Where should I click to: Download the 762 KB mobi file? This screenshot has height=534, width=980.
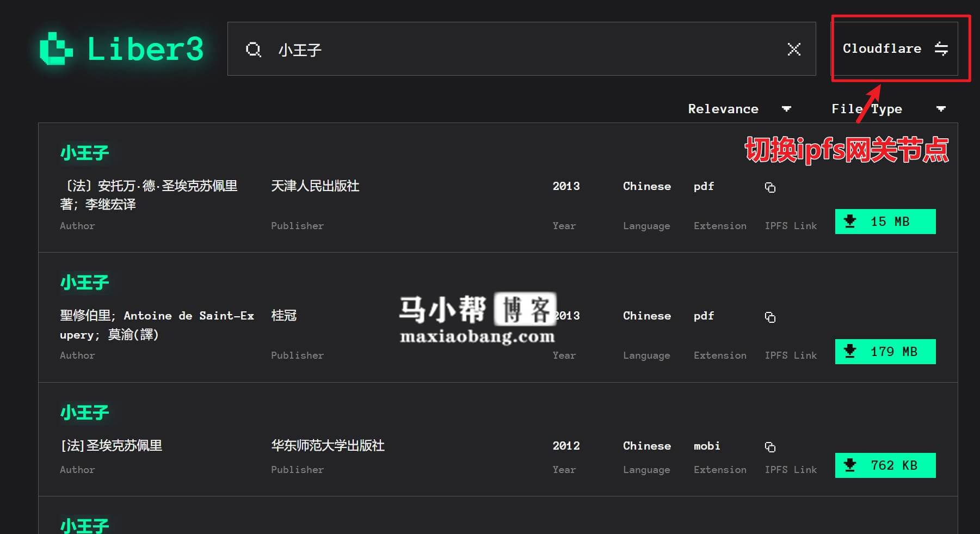(x=885, y=465)
